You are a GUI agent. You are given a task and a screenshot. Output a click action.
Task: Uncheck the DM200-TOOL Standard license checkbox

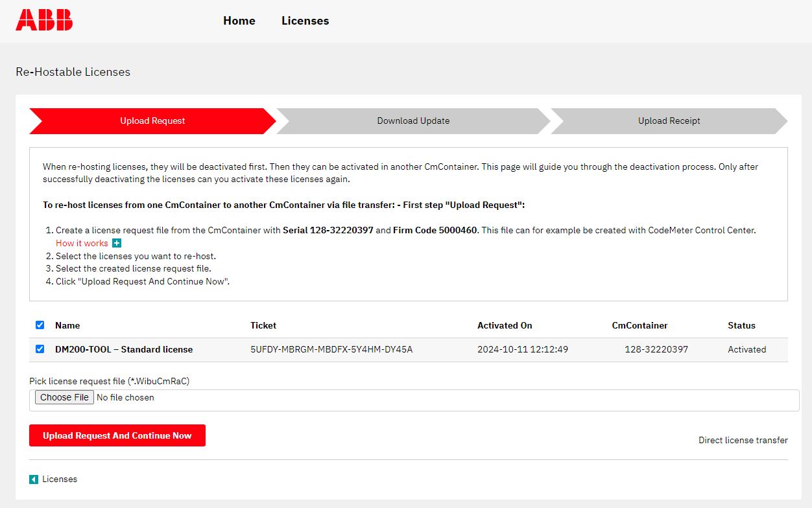pyautogui.click(x=40, y=349)
